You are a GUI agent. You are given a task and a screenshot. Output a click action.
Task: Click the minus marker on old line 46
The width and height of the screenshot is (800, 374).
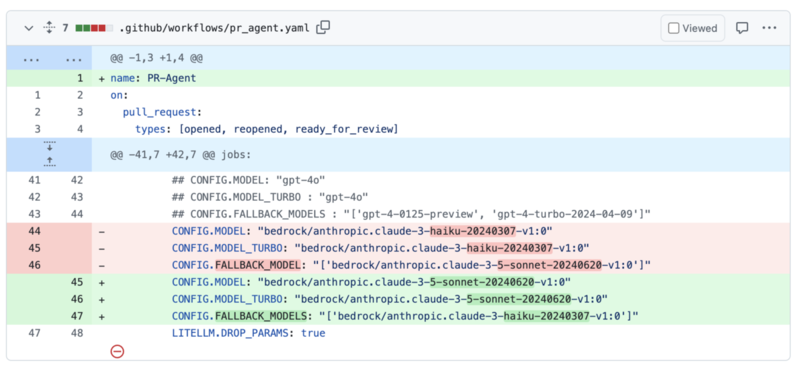[x=102, y=265]
